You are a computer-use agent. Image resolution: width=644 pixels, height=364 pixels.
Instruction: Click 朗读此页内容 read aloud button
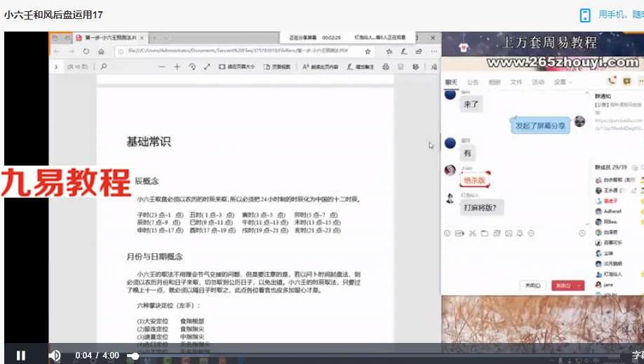pyautogui.click(x=321, y=67)
